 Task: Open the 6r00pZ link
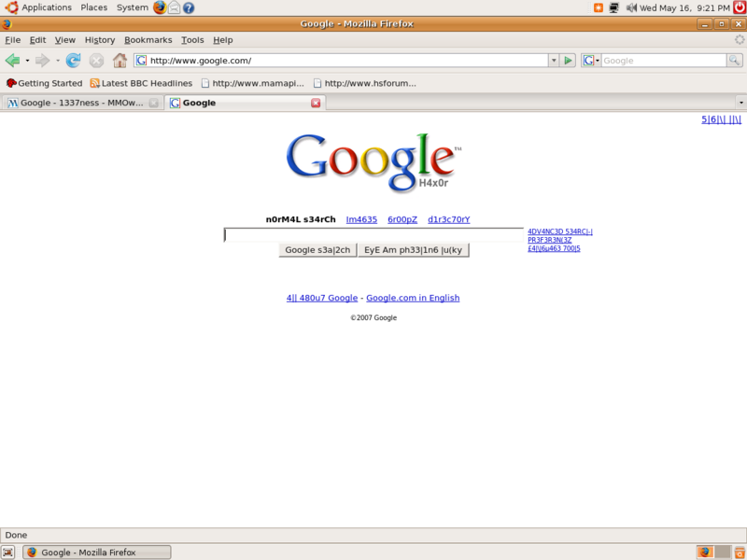(402, 219)
